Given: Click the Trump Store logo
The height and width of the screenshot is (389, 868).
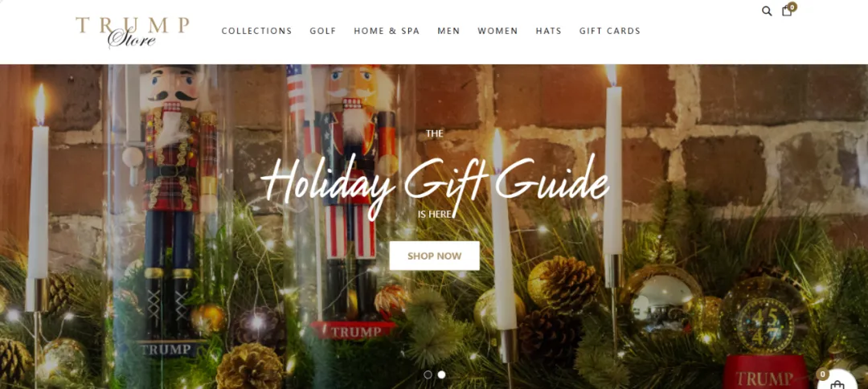Looking at the screenshot, I should click(x=133, y=32).
